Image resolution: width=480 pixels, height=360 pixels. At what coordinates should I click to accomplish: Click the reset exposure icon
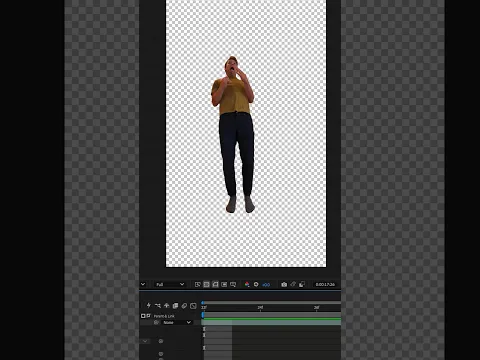(256, 284)
